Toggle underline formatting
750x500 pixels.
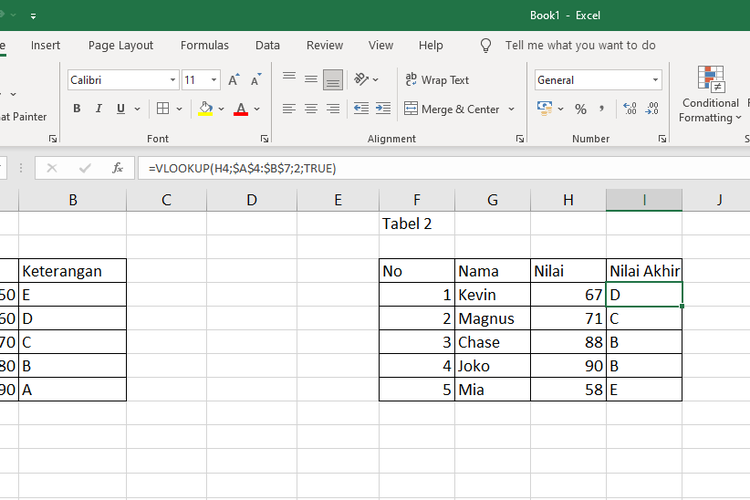tap(121, 109)
